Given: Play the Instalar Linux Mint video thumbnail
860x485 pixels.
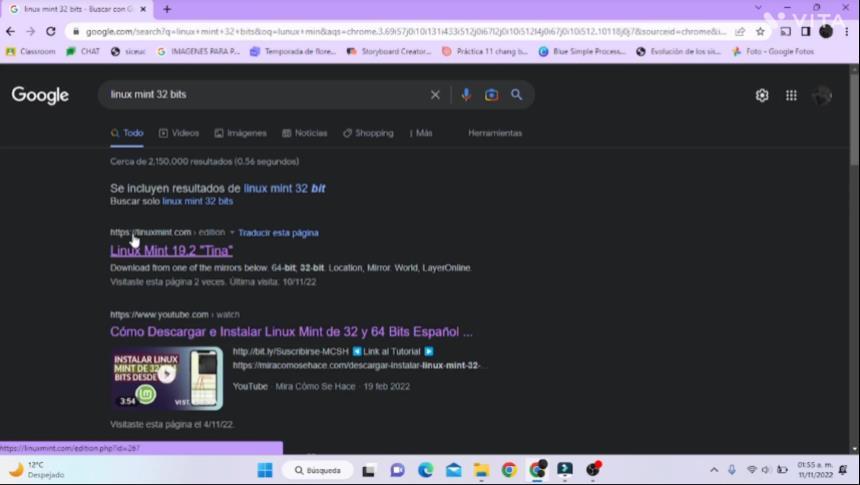Looking at the screenshot, I should [x=167, y=379].
